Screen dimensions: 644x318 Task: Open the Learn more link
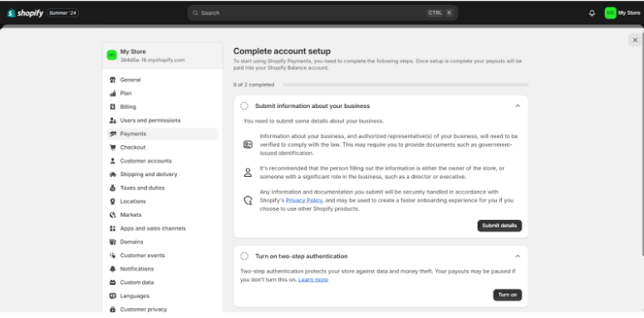click(313, 280)
